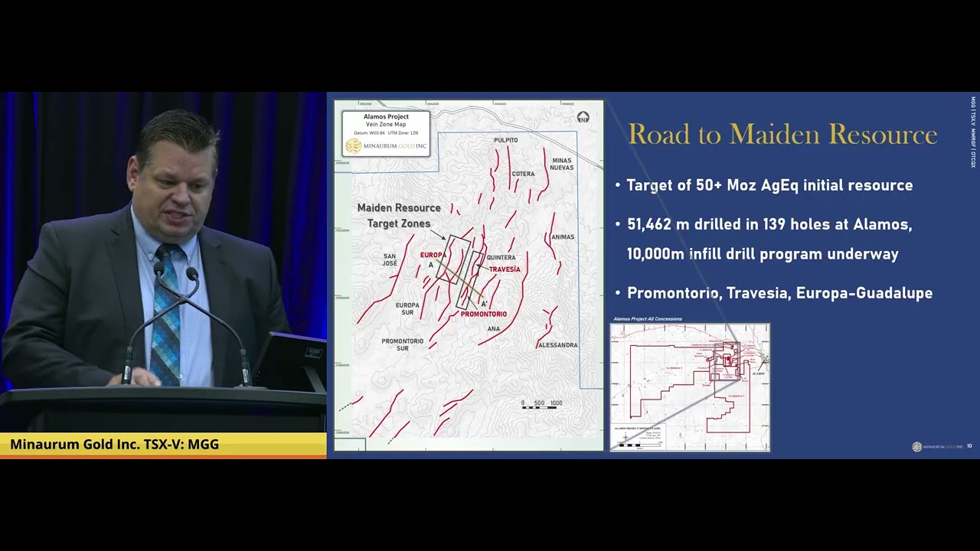Click the red EUROPA label
The height and width of the screenshot is (551, 980).
433,255
